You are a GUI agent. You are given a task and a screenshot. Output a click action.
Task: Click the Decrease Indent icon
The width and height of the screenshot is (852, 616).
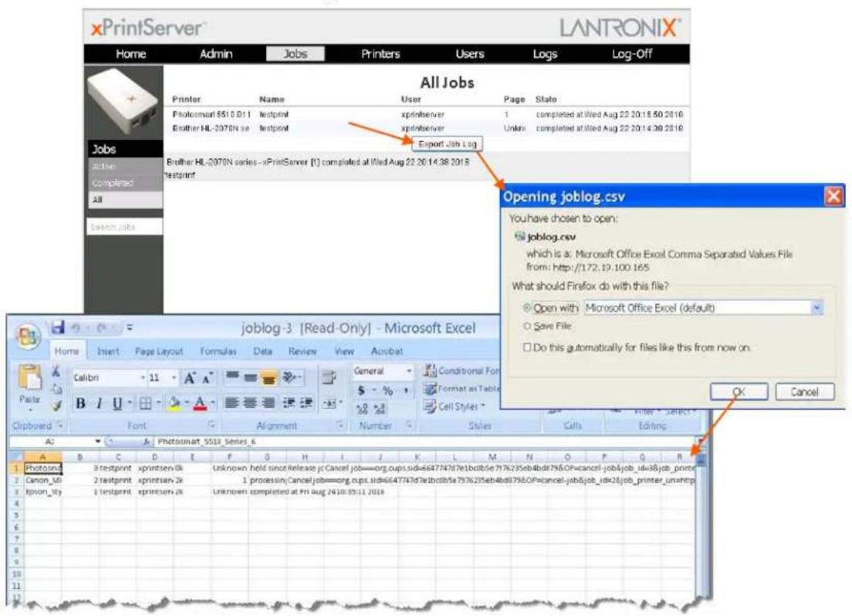click(289, 403)
